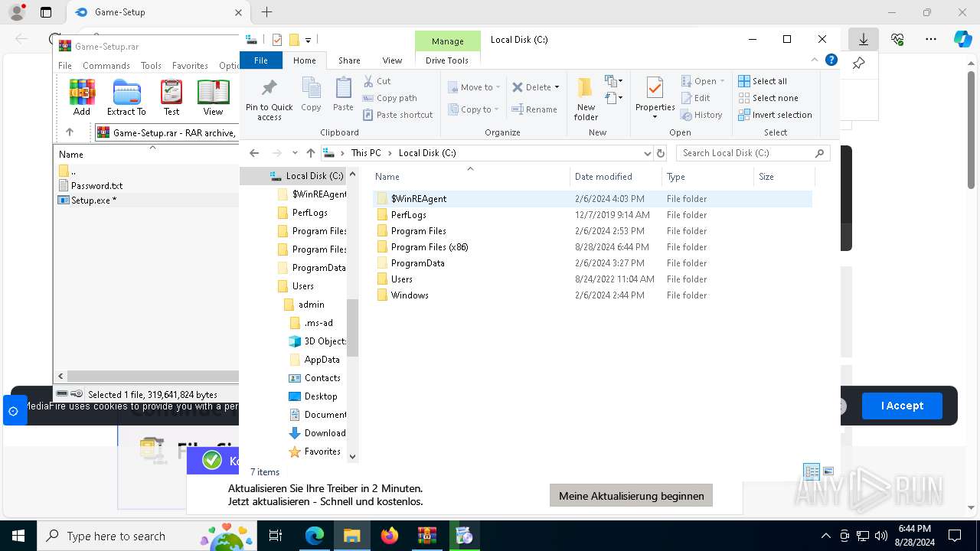The width and height of the screenshot is (980, 551).
Task: Open the Open command dropdown
Action: pos(723,81)
